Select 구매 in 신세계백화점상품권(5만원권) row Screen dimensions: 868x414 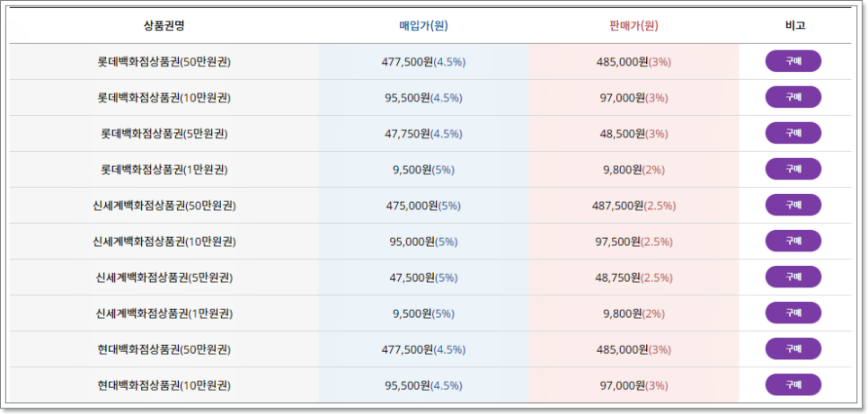[x=793, y=277]
